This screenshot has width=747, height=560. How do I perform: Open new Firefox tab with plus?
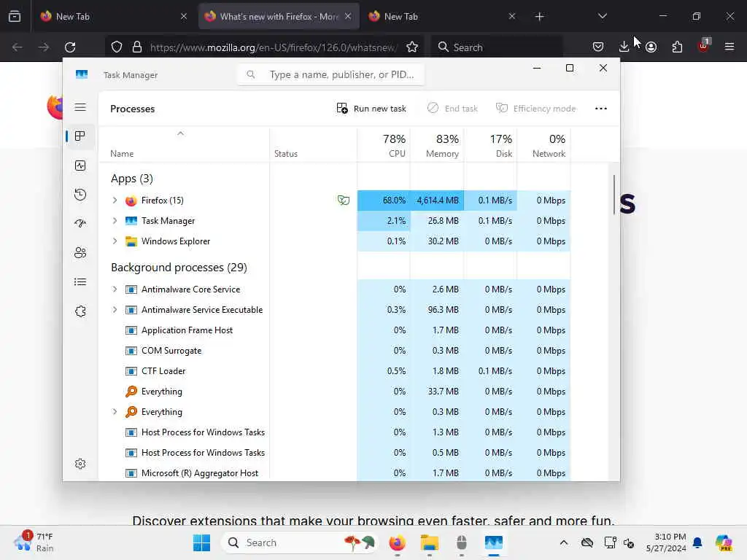coord(539,17)
